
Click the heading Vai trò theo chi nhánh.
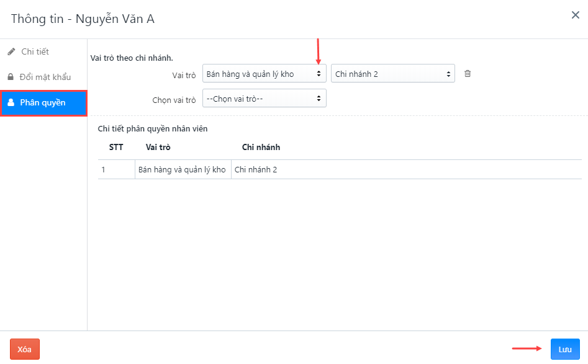pyautogui.click(x=132, y=58)
